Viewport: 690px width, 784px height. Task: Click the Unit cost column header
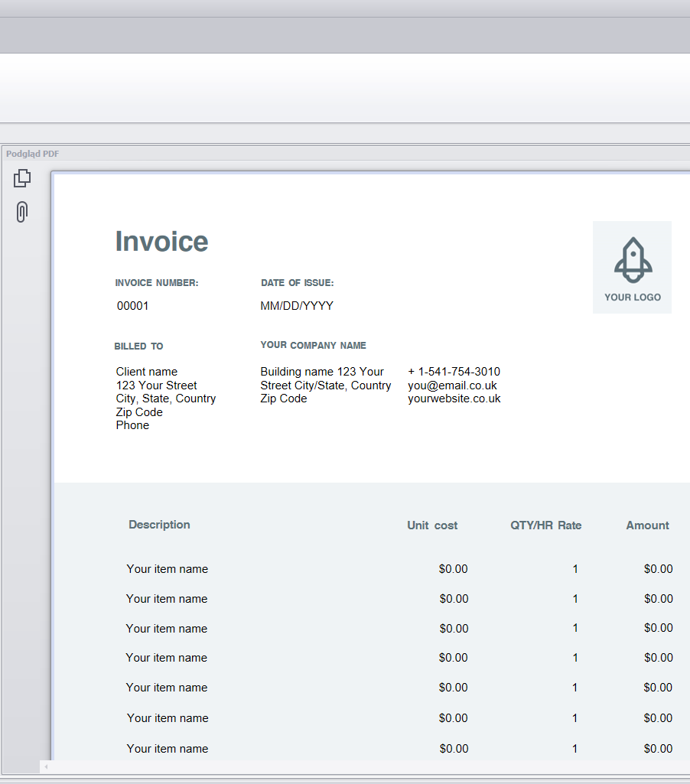coord(432,525)
